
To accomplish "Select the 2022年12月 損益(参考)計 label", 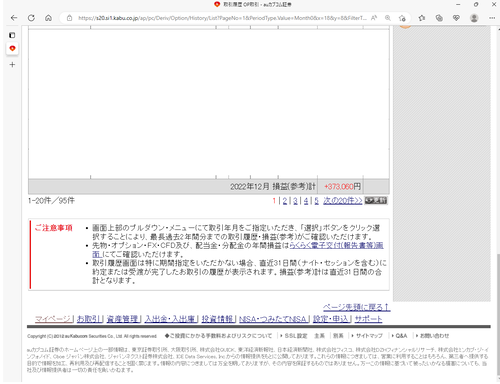I will click(x=273, y=187).
